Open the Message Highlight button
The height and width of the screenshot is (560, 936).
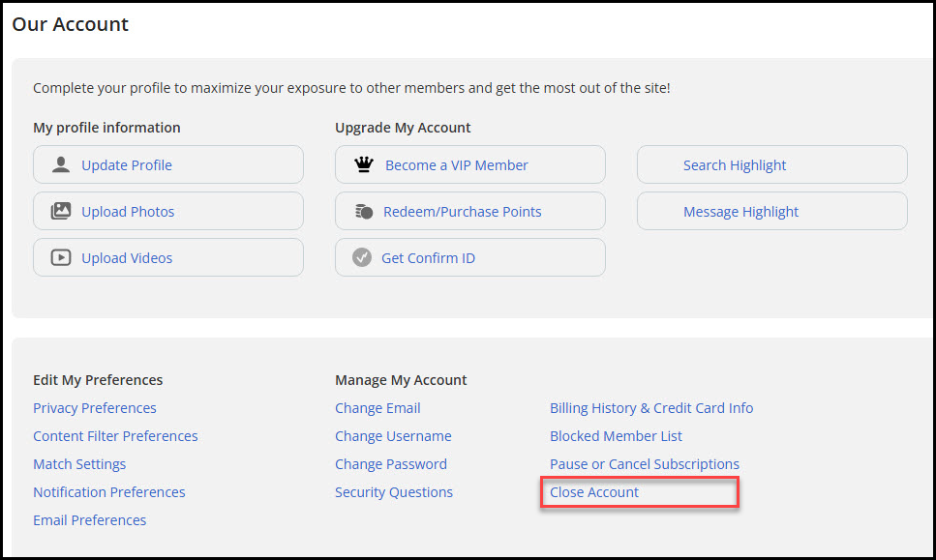click(771, 211)
